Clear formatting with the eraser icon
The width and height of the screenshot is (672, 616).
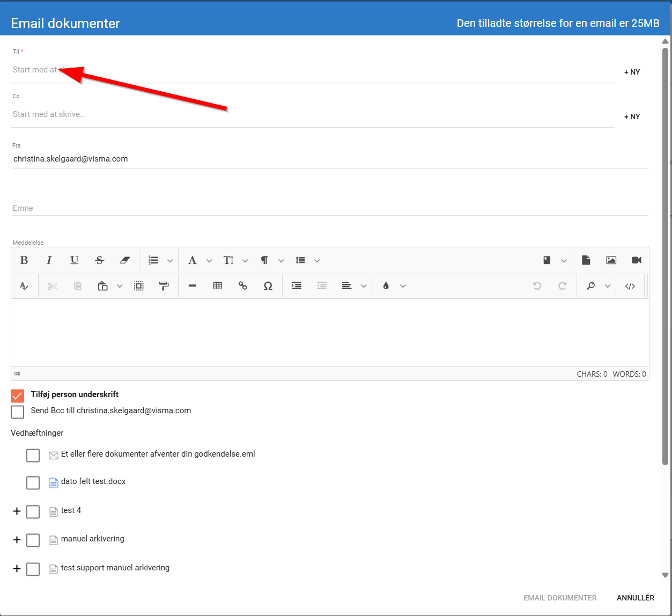tap(125, 260)
